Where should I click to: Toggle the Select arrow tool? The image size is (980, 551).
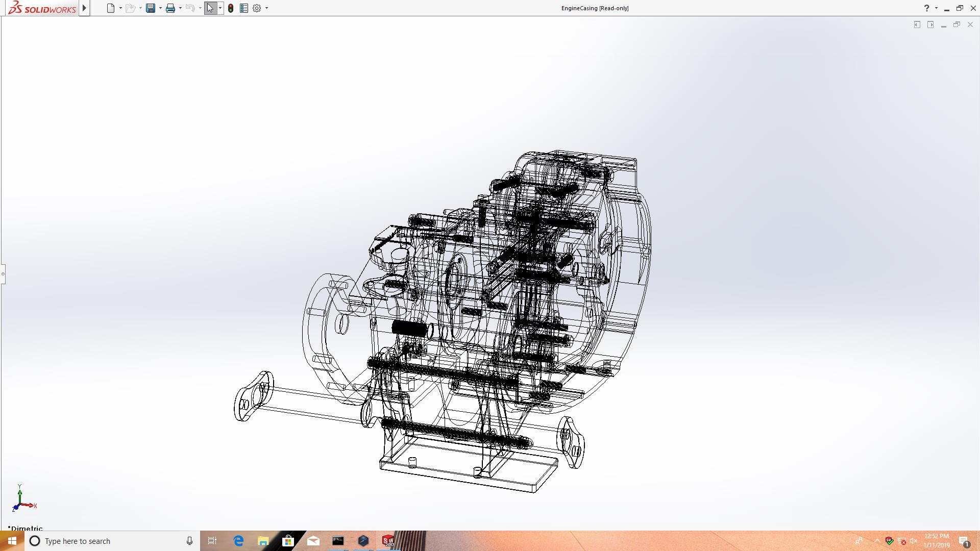coord(210,8)
